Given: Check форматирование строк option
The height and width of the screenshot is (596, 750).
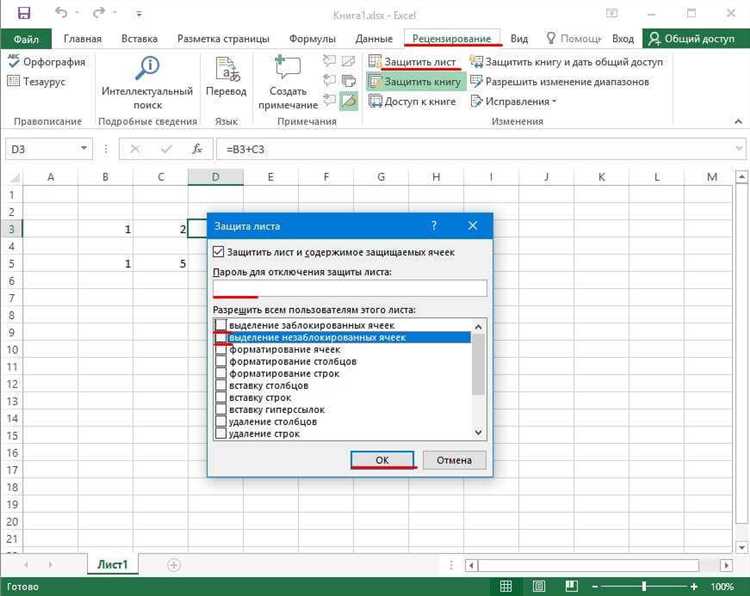Looking at the screenshot, I should [221, 374].
